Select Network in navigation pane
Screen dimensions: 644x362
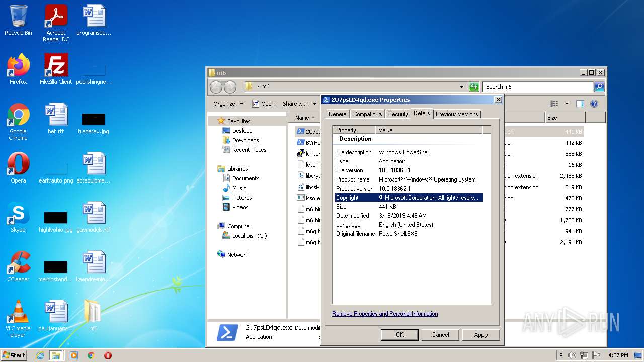pyautogui.click(x=237, y=255)
